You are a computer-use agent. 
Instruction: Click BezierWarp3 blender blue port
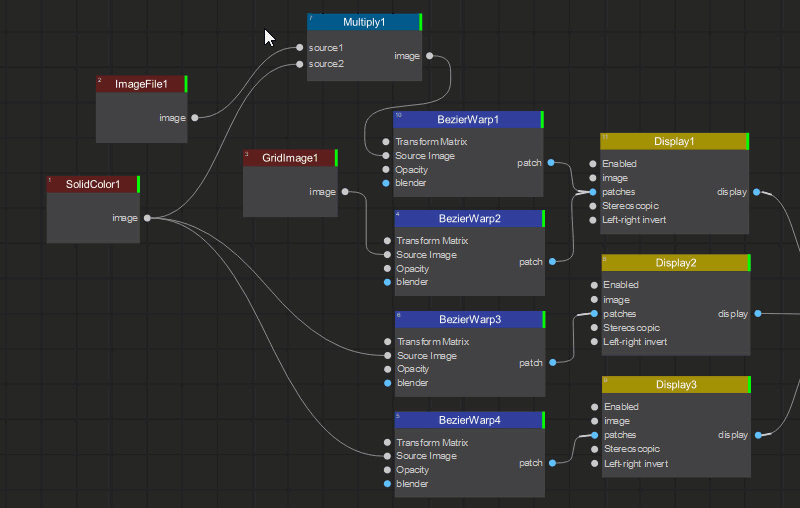pyautogui.click(x=388, y=383)
